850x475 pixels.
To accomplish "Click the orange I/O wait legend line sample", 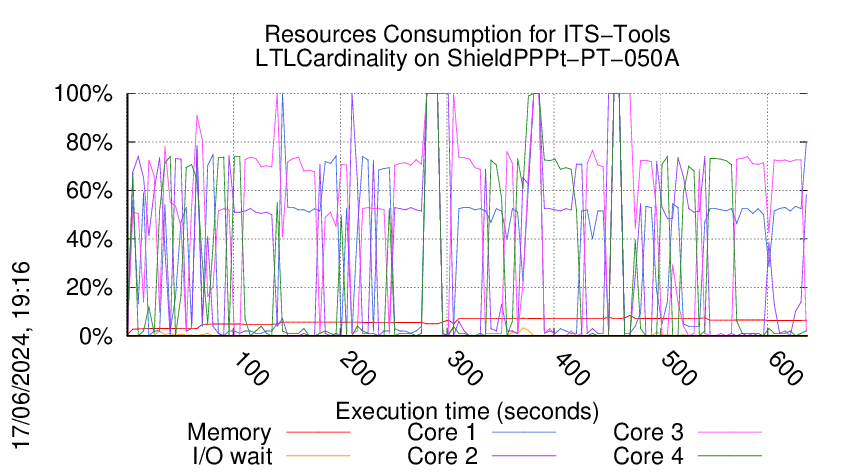I will (318, 456).
